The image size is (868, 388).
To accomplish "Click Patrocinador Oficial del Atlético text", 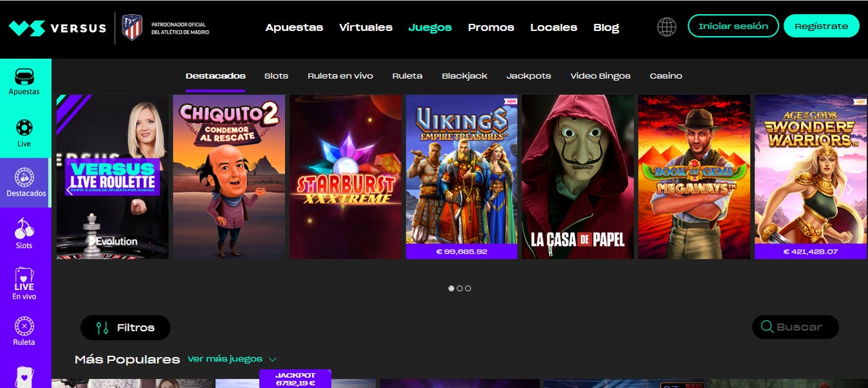I will (180, 28).
